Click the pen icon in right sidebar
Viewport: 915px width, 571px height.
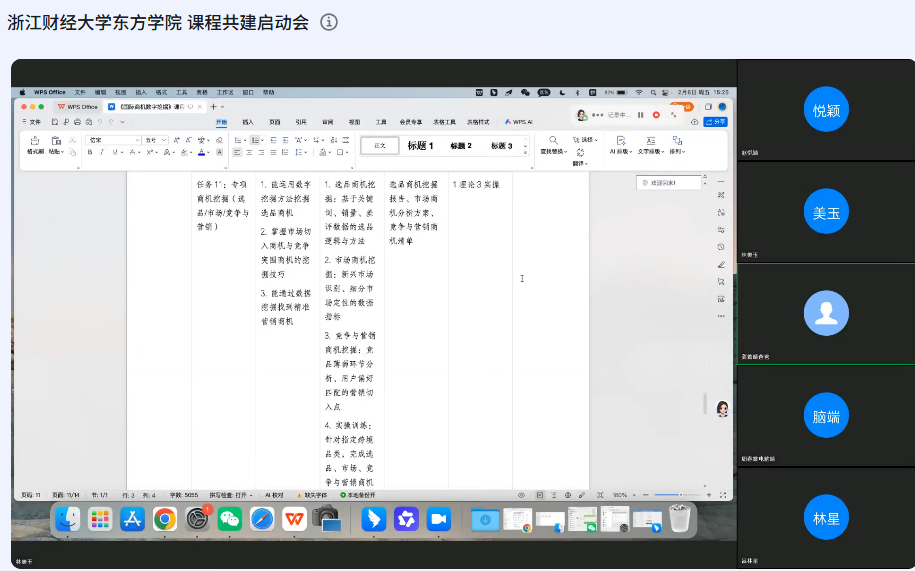(720, 265)
